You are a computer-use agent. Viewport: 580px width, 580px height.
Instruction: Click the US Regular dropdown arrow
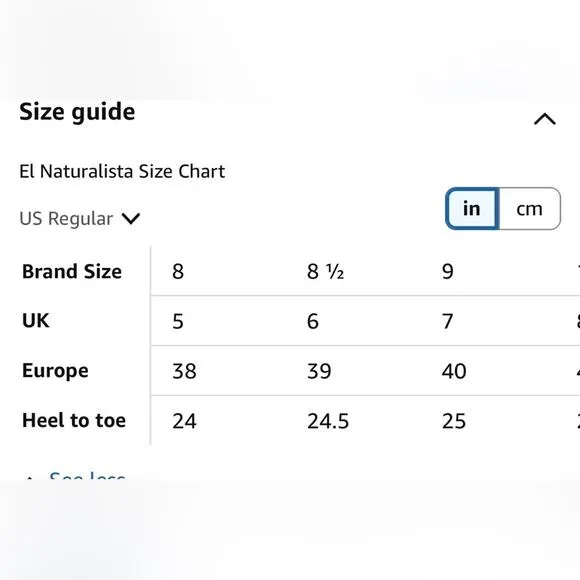[x=131, y=218]
